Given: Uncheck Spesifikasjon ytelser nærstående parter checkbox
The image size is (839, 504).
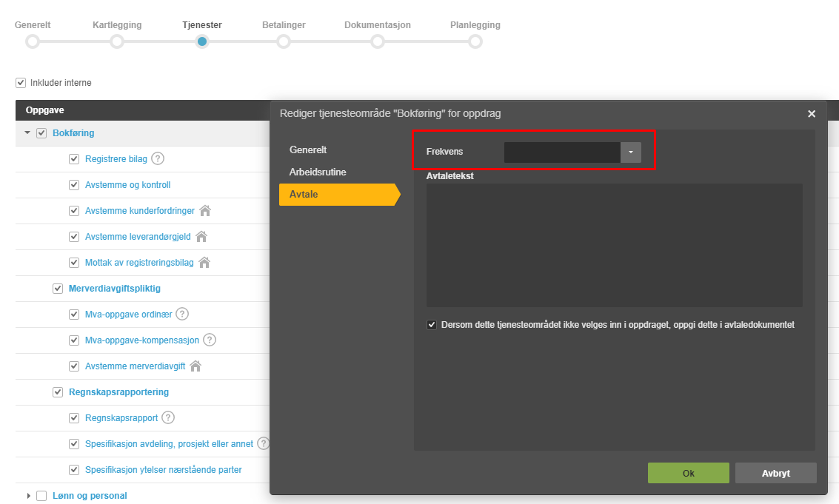Looking at the screenshot, I should click(x=74, y=470).
